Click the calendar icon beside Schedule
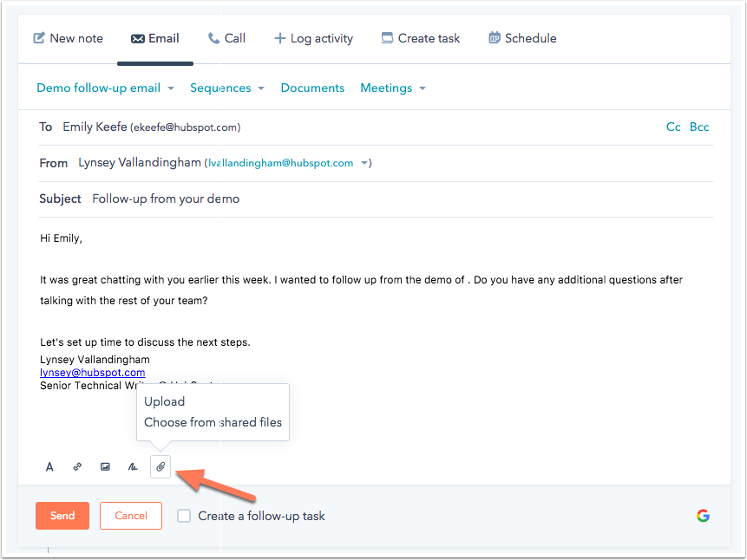 coord(495,37)
